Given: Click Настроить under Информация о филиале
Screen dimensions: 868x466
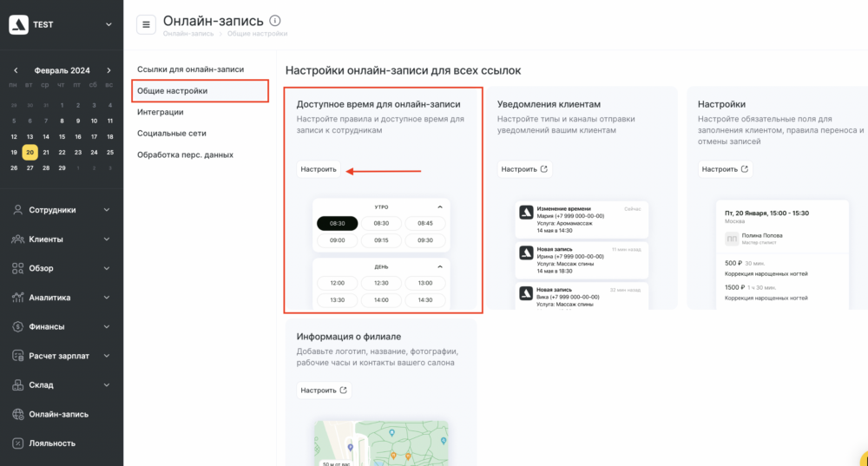Looking at the screenshot, I should 324,391.
